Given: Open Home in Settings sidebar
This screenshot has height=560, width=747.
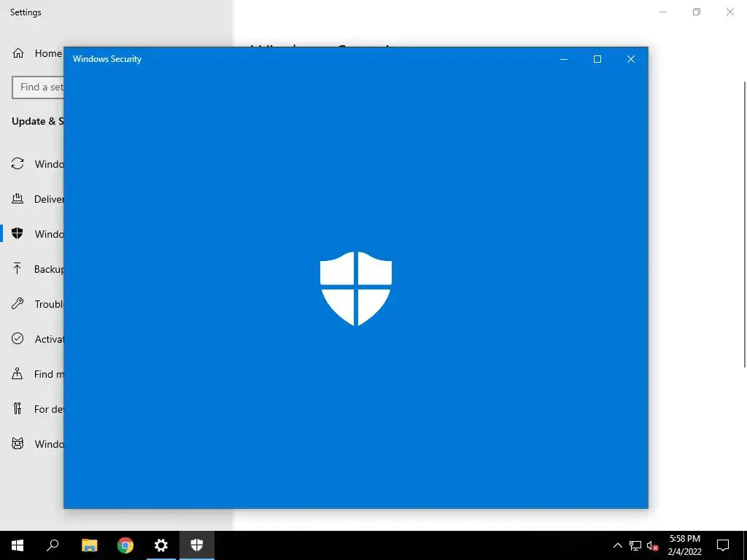Looking at the screenshot, I should pos(36,53).
